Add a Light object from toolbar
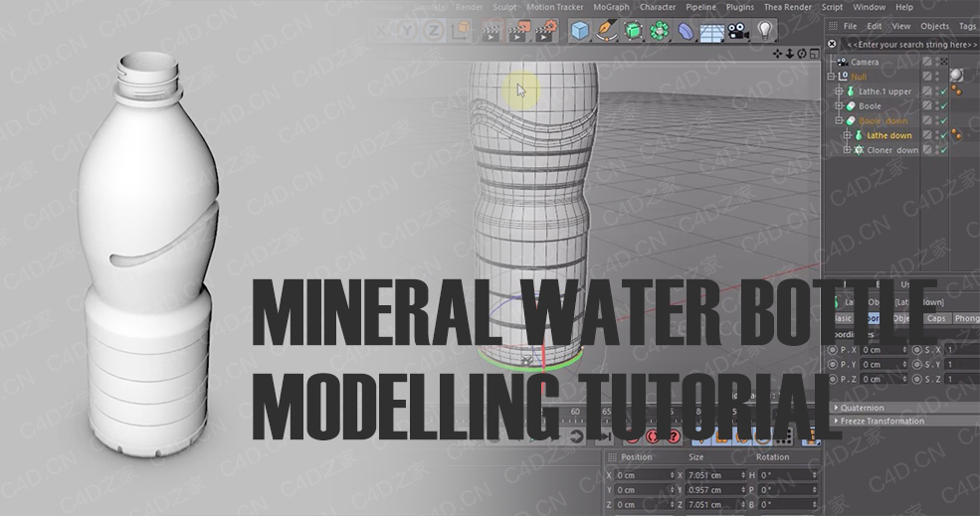980x516 pixels. [764, 30]
